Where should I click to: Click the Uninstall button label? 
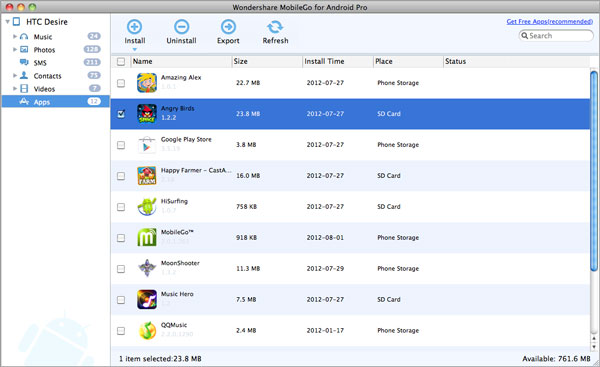click(181, 41)
